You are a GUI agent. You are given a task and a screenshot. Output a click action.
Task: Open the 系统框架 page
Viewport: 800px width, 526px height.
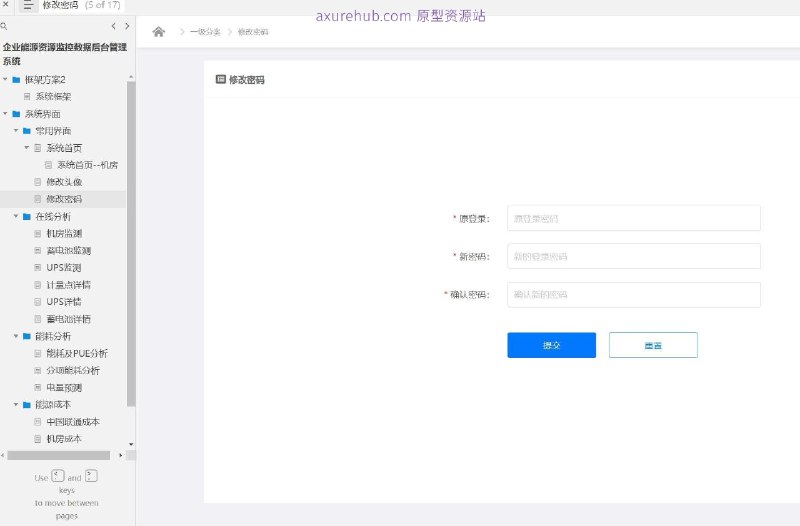point(53,96)
